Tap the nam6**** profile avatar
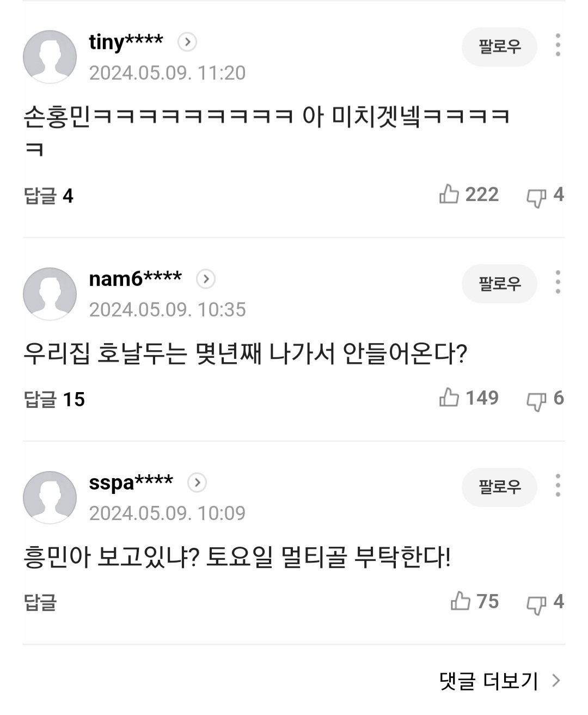The image size is (588, 715). 50,294
